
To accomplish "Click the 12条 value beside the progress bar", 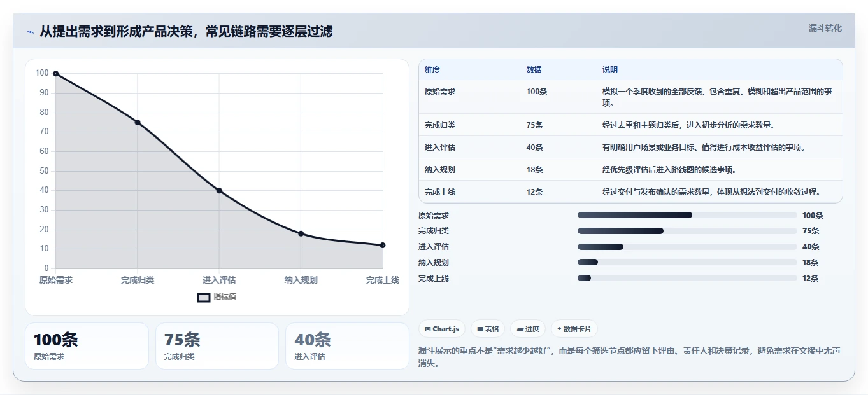I will pyautogui.click(x=811, y=279).
